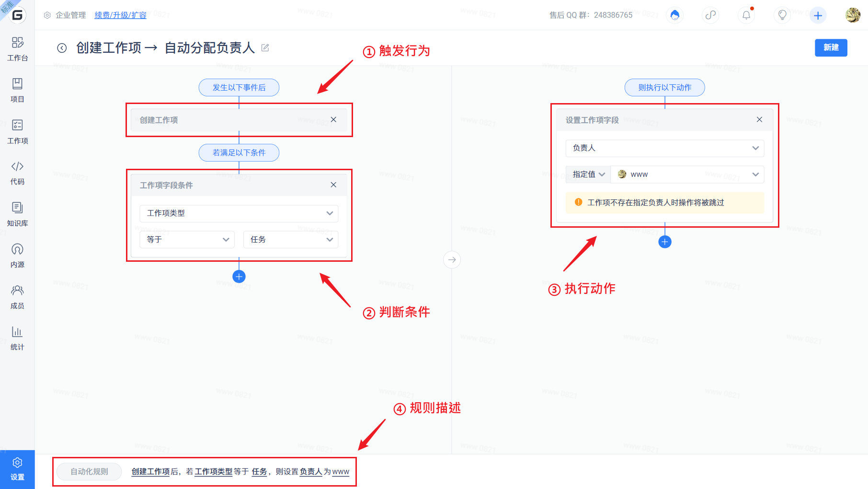
Task: Open the www assignee dropdown
Action: pos(687,175)
